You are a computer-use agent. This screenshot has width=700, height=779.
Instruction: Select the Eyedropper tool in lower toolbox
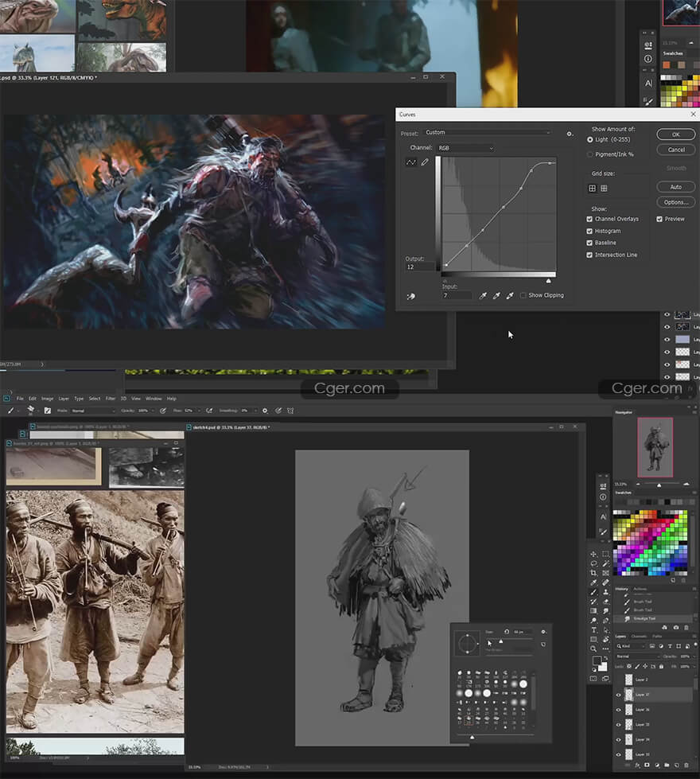click(x=593, y=582)
